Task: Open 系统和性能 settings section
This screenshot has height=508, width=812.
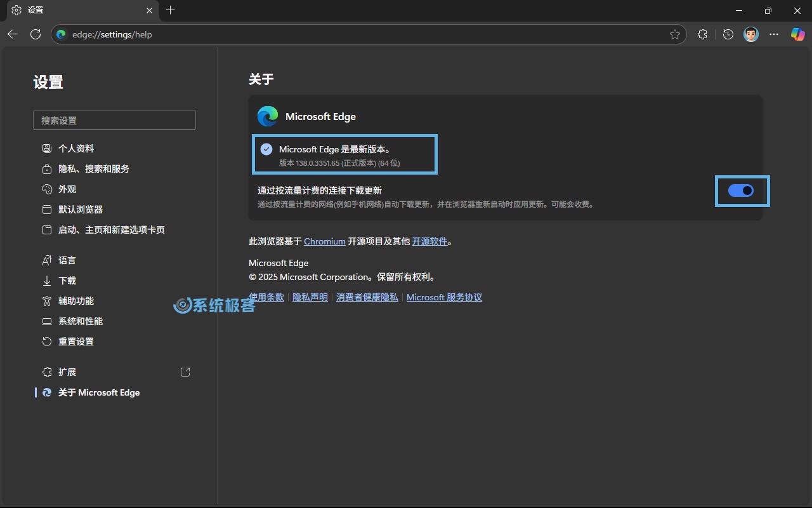Action: pos(114,321)
